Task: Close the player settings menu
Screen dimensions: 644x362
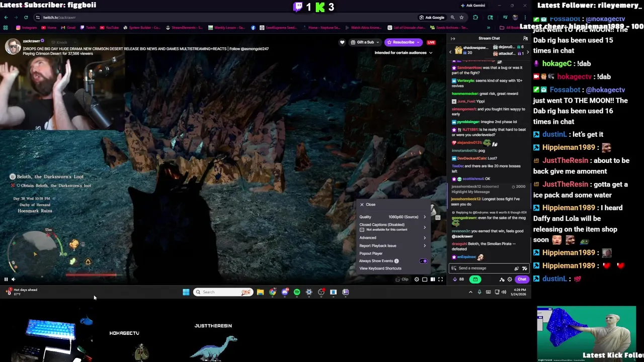Action: pyautogui.click(x=367, y=205)
